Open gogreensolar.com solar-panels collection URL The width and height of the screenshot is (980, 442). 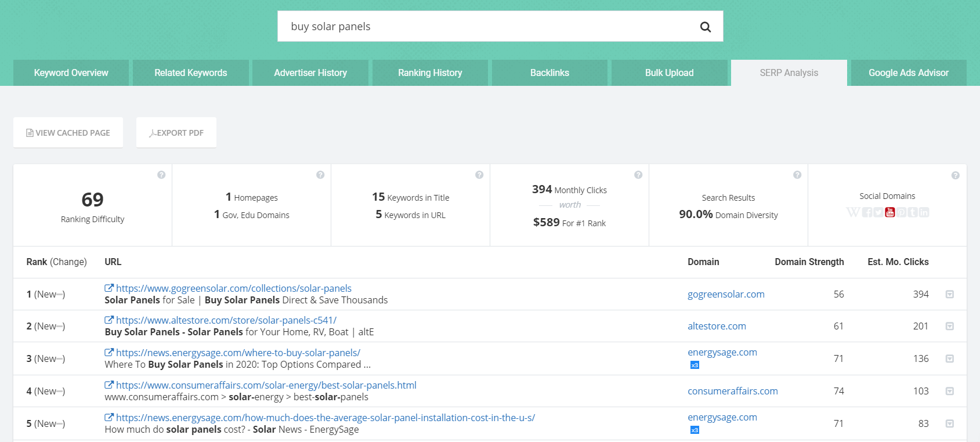(x=234, y=288)
